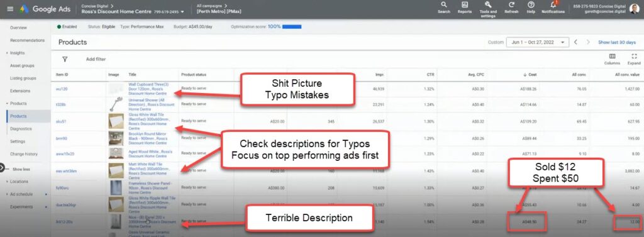644x237 pixels.
Task: Expand the Locations sidebar section
Action: pos(19,182)
